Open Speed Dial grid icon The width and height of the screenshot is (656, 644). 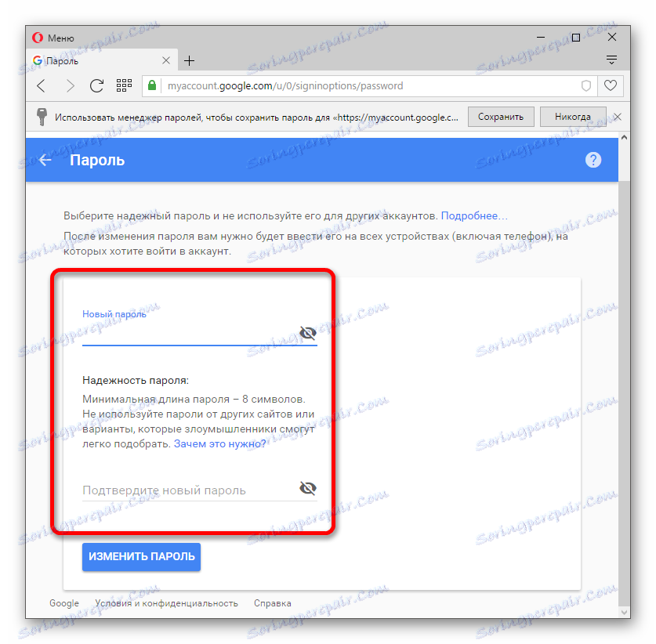(x=125, y=85)
